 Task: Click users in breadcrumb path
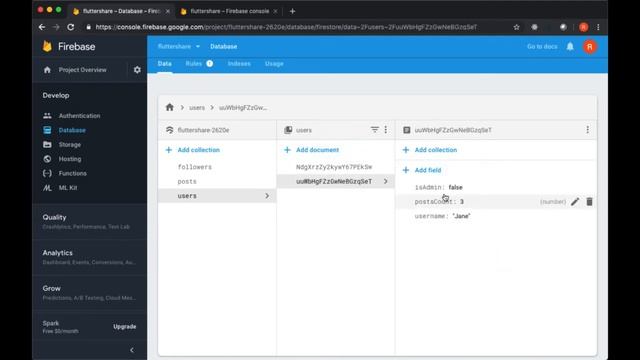(197, 108)
